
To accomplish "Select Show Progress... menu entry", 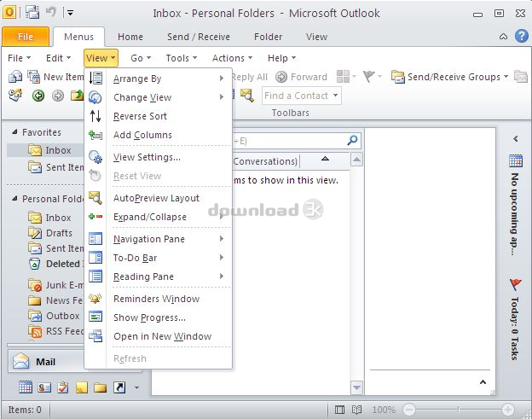I will pyautogui.click(x=159, y=317).
